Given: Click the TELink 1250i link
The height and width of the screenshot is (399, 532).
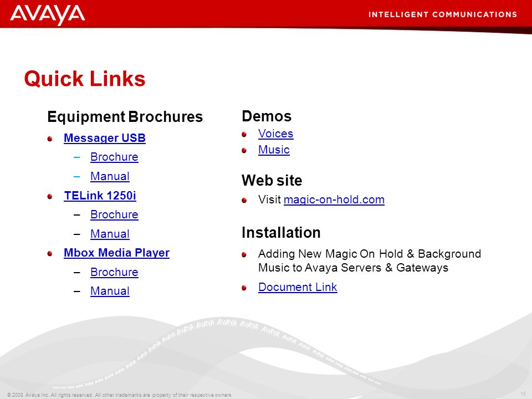Looking at the screenshot, I should point(100,196).
